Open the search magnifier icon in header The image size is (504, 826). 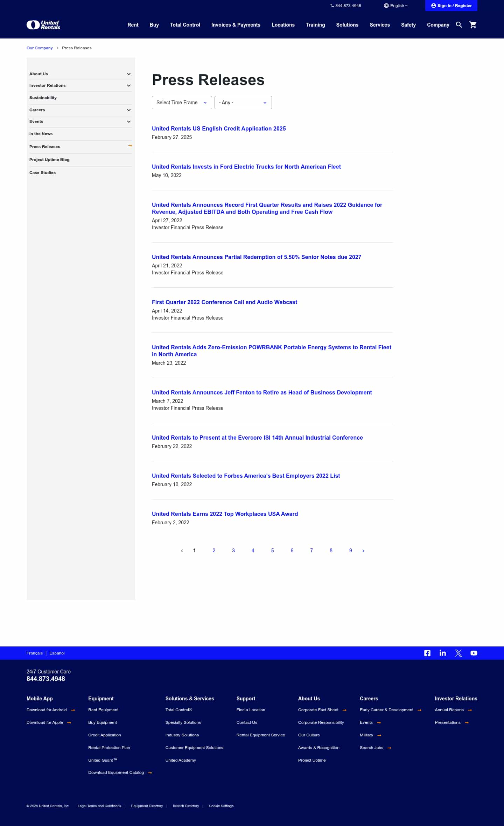pos(459,25)
